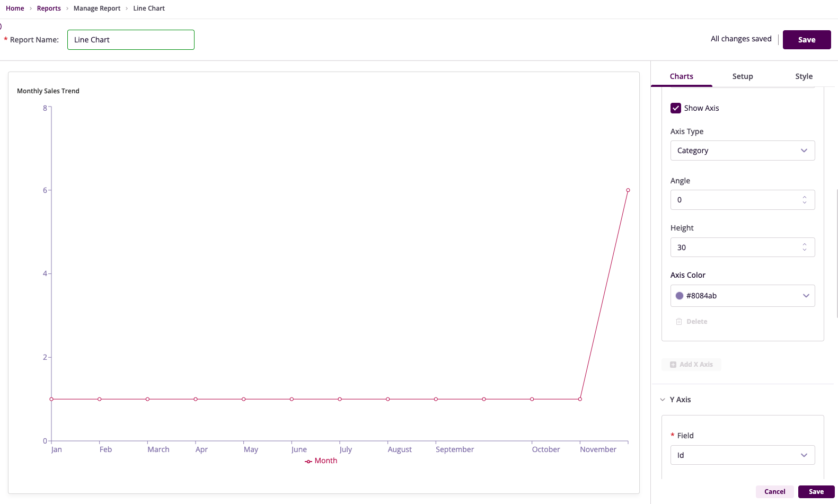Click the 'August' x-axis label
Screen dimensions: 838x504
tap(400, 449)
